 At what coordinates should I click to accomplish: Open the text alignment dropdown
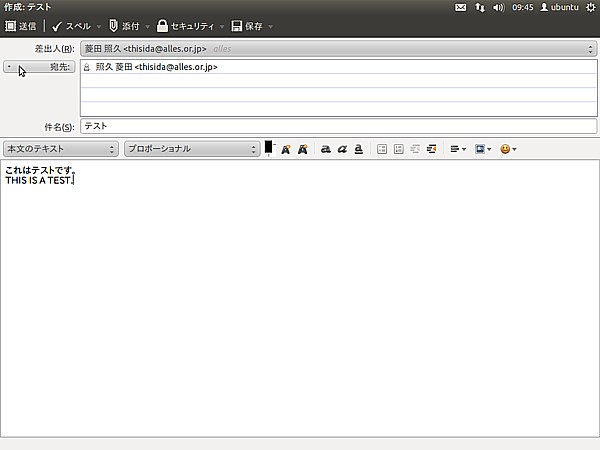pyautogui.click(x=458, y=149)
